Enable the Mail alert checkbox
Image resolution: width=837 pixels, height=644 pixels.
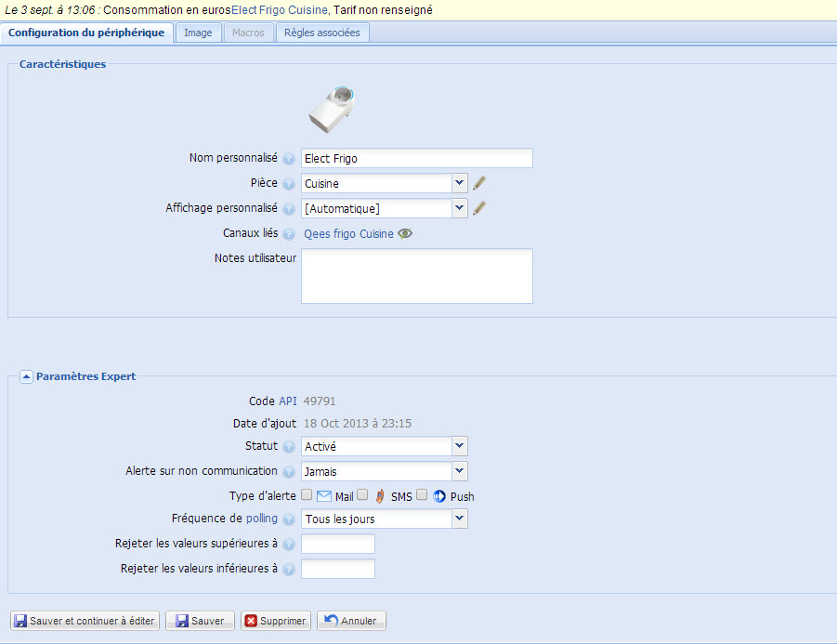tap(307, 495)
